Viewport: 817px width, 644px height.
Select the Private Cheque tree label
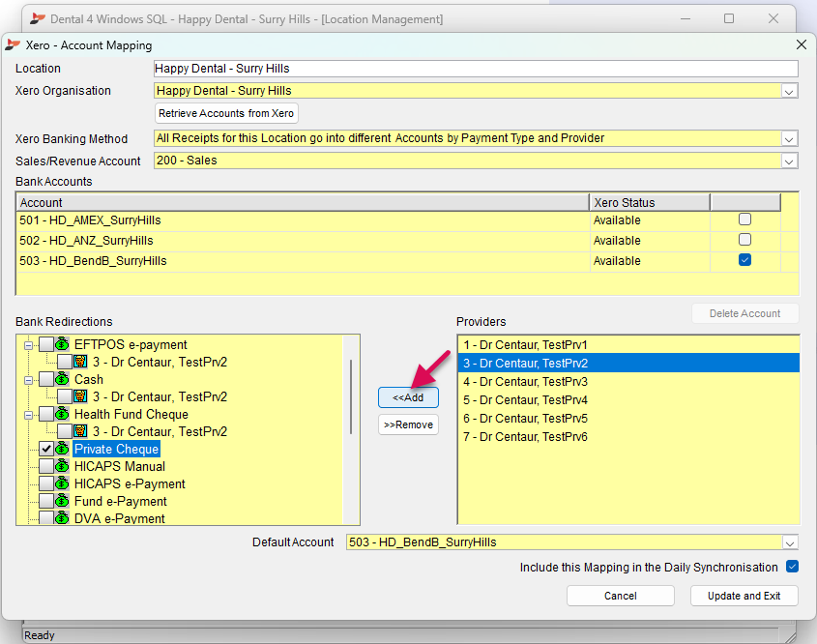click(116, 449)
